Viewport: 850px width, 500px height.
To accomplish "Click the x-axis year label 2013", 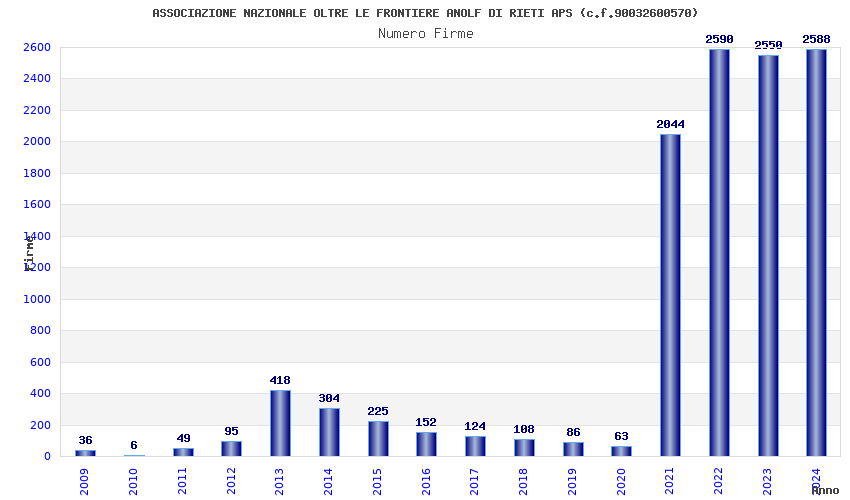I will point(279,482).
